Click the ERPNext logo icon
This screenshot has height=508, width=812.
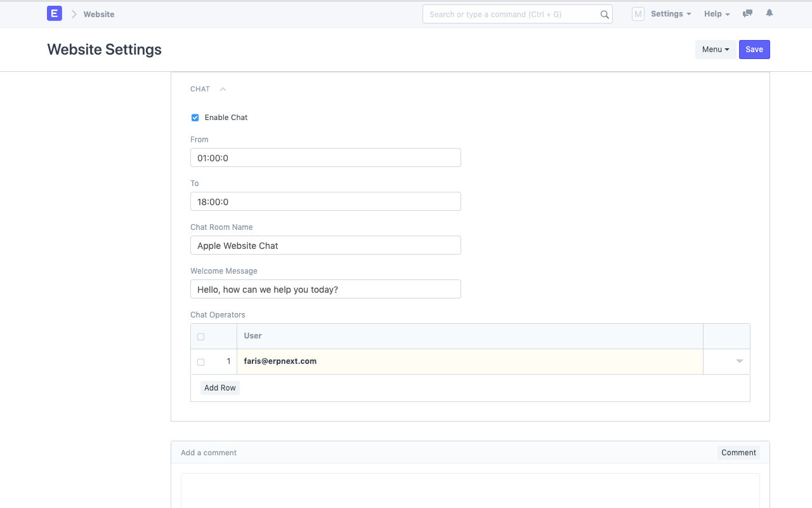click(54, 13)
